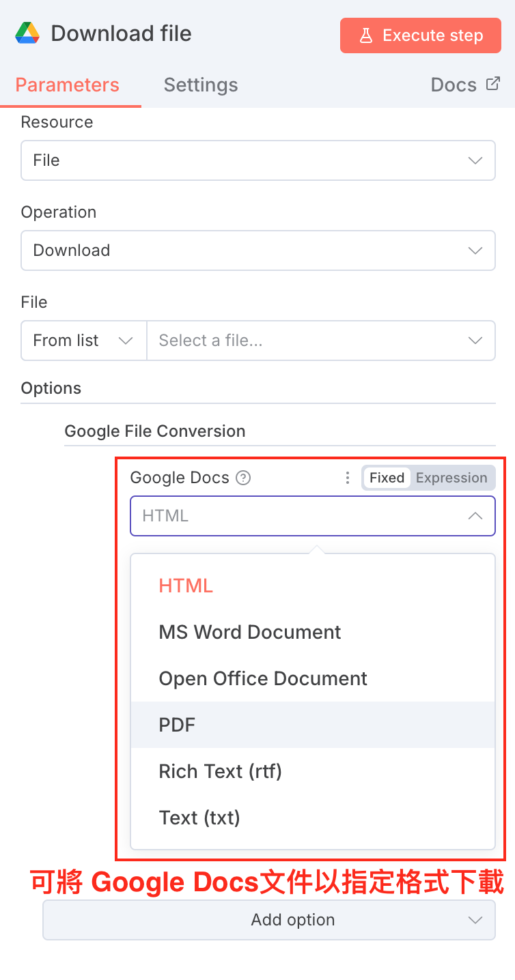Open the Resource dropdown showing File
The height and width of the screenshot is (980, 515).
(x=258, y=160)
